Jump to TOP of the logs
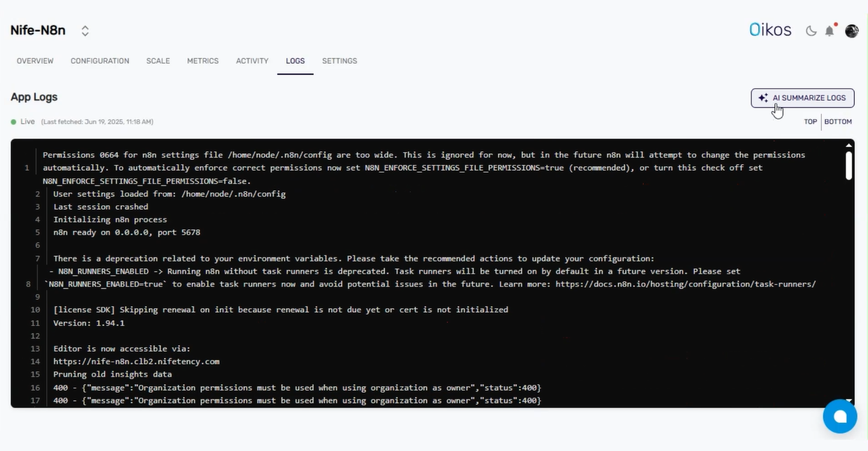This screenshot has width=868, height=451. tap(811, 121)
